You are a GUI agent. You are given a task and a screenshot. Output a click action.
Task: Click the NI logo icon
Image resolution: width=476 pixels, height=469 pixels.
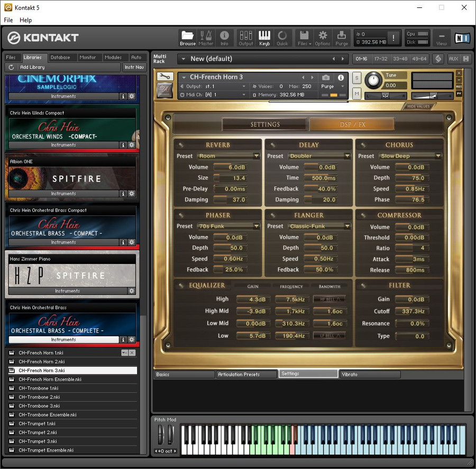click(462, 38)
